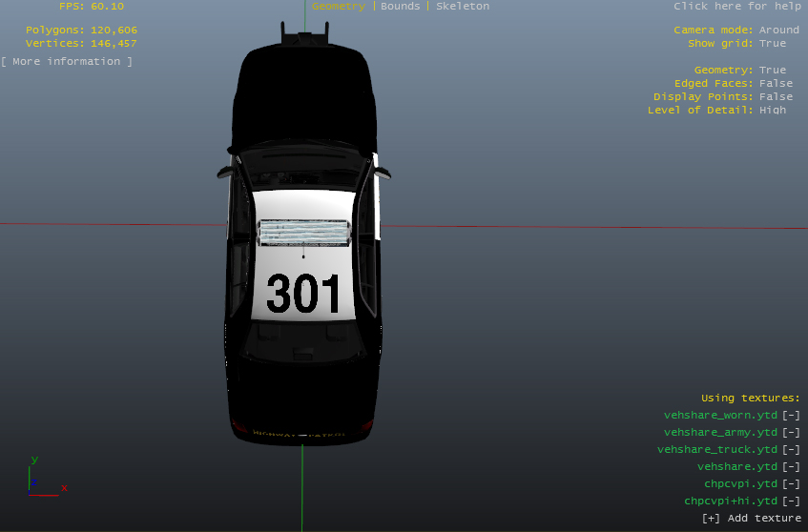Toggle Edged Faces False value
Viewport: 808px width, 532px height.
[x=776, y=83]
